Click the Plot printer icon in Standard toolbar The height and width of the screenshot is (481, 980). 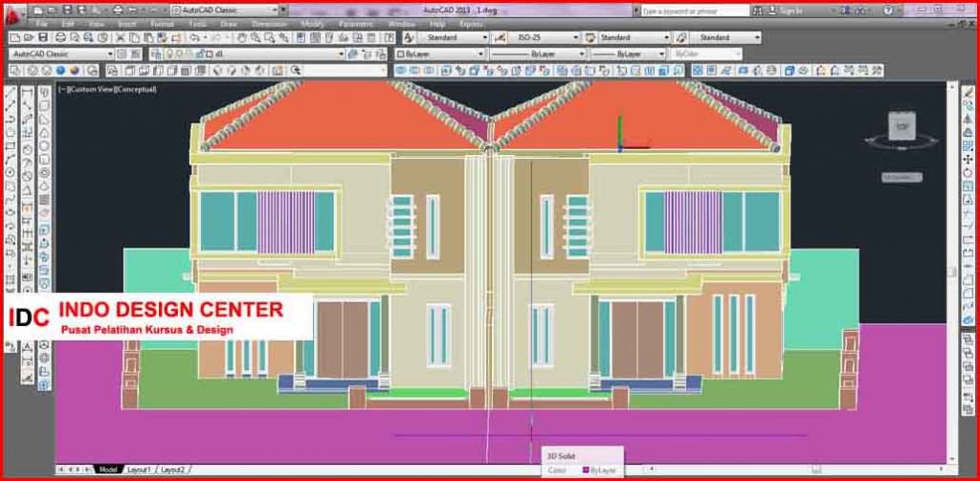click(x=60, y=37)
